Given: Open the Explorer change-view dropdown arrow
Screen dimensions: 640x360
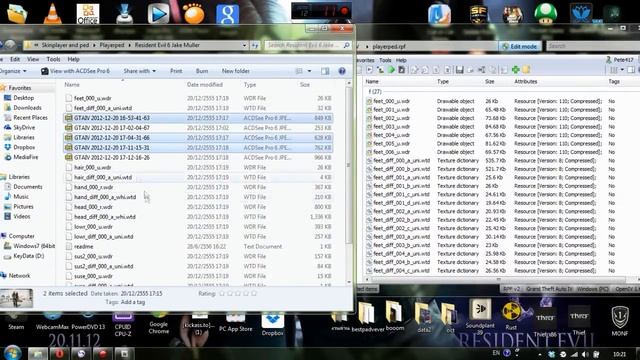Looking at the screenshot, I should tap(309, 71).
